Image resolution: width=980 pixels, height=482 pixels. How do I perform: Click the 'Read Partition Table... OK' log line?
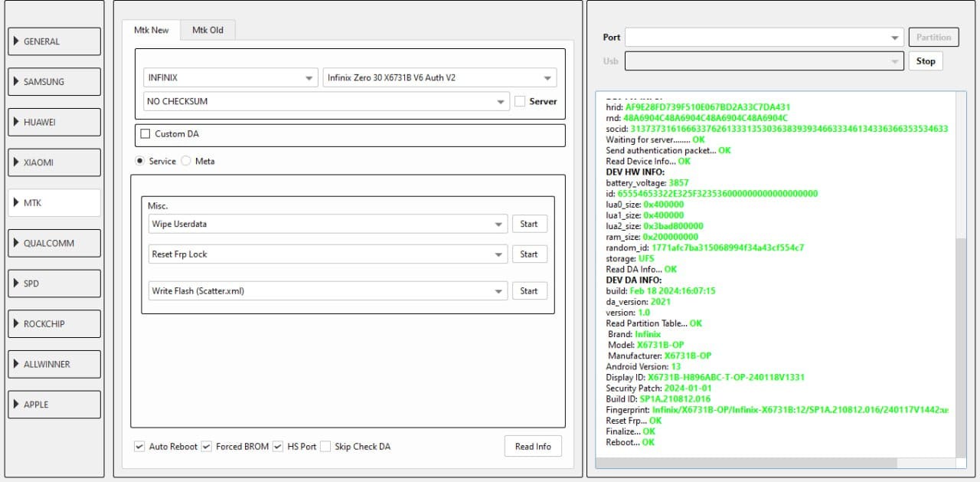tap(654, 323)
